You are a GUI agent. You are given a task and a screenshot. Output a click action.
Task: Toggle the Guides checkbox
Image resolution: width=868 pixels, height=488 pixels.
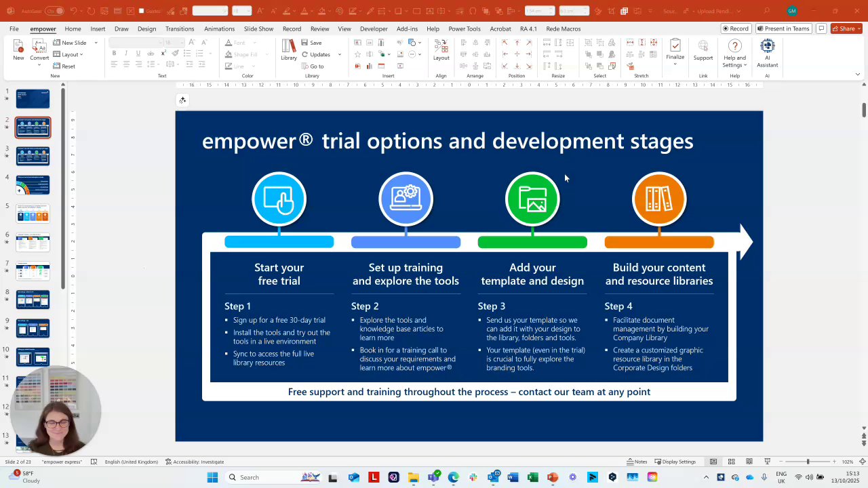tap(141, 11)
